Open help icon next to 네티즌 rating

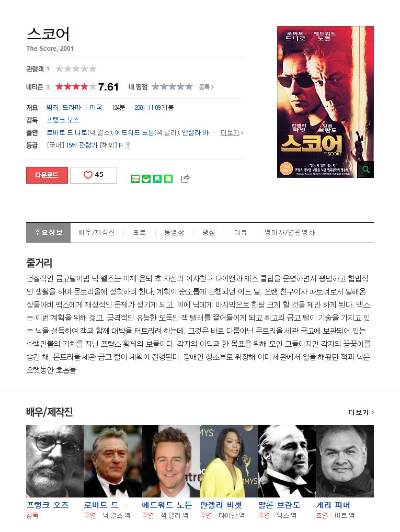coord(48,87)
